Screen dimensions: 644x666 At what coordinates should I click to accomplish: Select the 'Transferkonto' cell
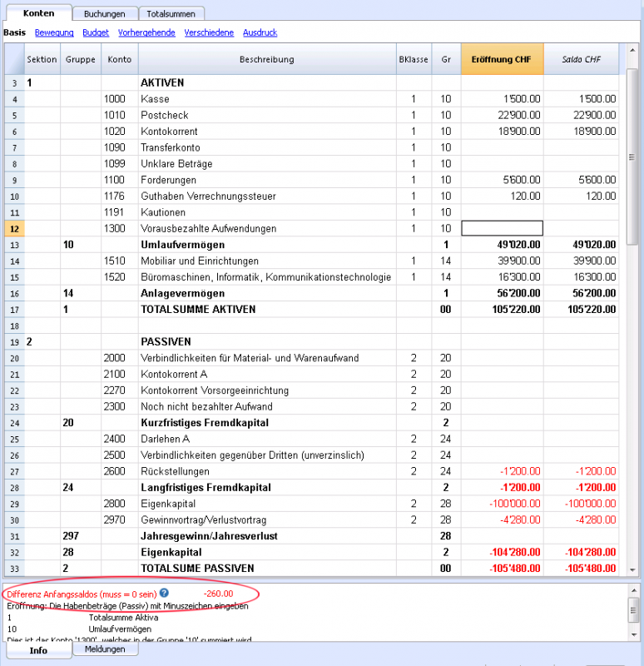(x=267, y=147)
